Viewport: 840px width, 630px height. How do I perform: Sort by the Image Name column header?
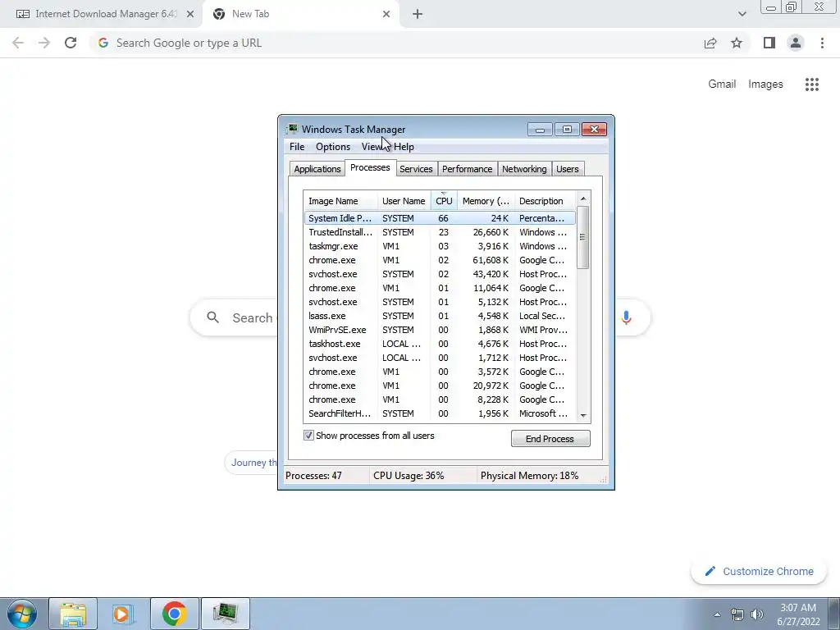pos(340,201)
